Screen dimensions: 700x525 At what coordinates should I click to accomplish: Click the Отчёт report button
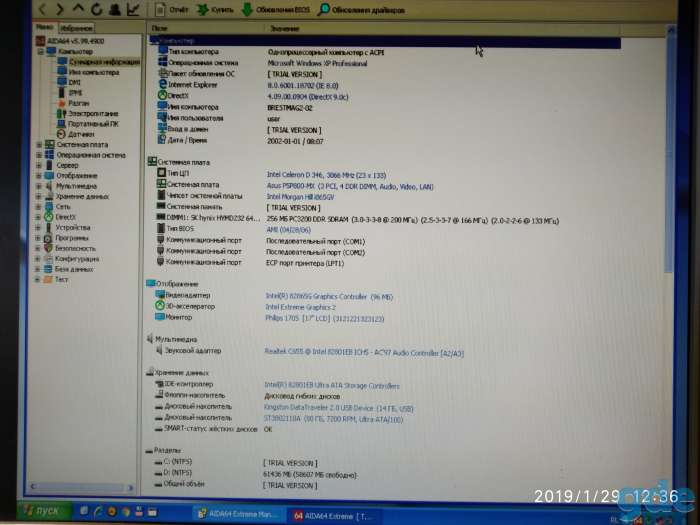[172, 9]
